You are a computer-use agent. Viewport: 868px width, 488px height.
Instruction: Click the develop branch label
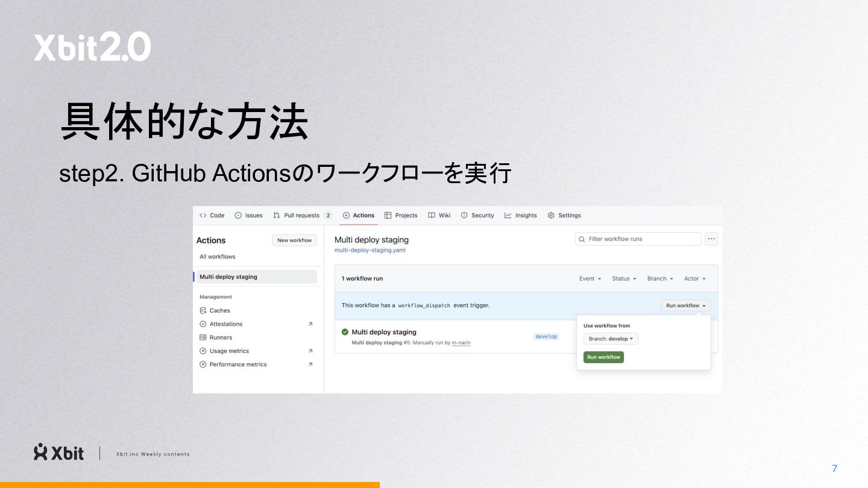pos(546,337)
